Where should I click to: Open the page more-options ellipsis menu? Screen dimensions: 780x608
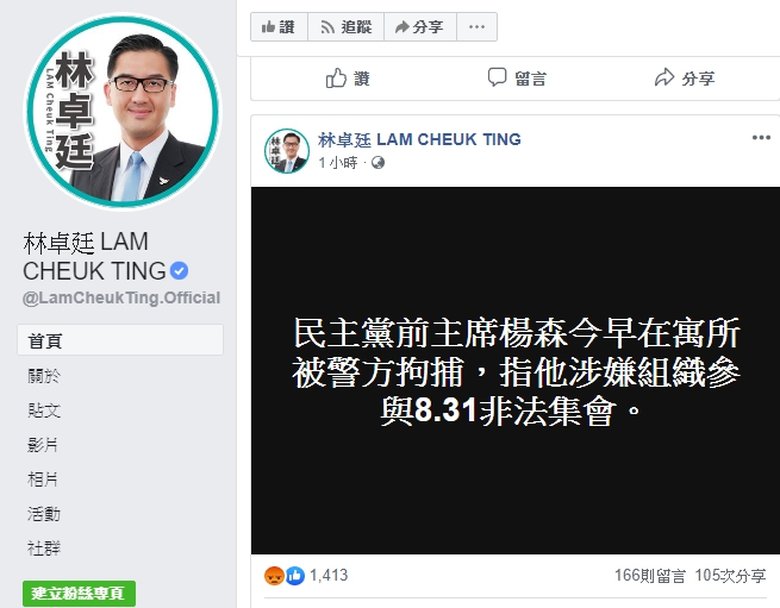[x=477, y=27]
